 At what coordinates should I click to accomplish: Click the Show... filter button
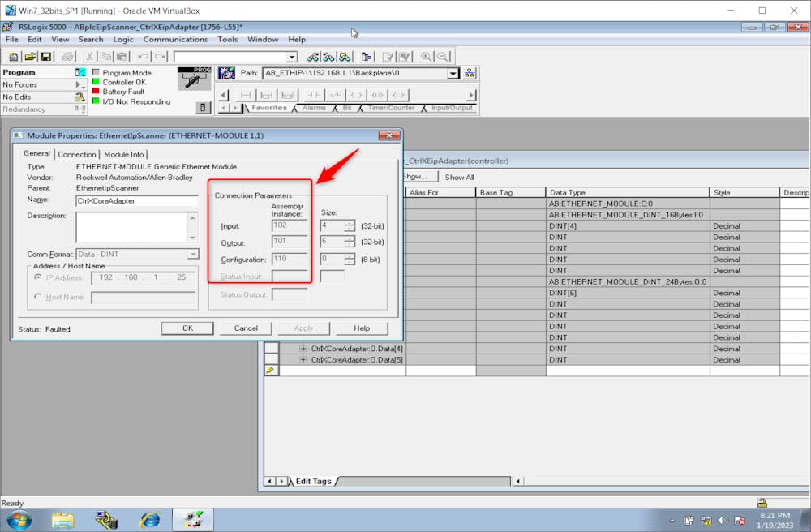420,177
